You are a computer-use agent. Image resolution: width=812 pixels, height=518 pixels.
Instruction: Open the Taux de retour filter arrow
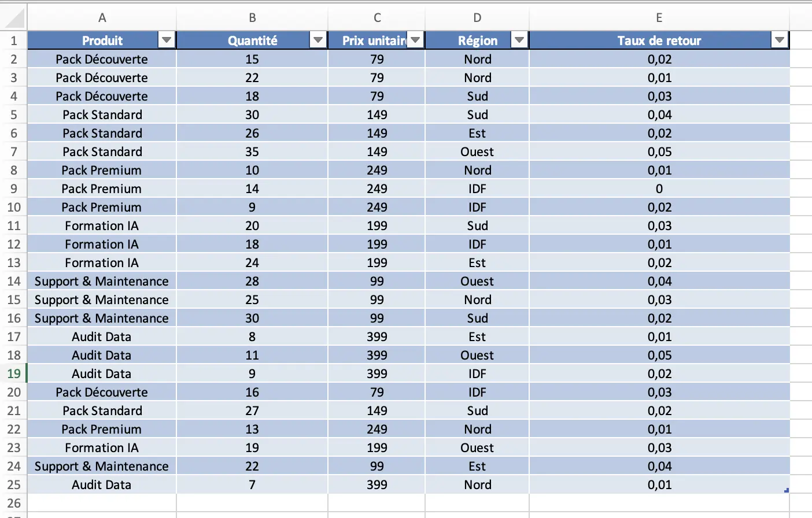click(x=779, y=40)
